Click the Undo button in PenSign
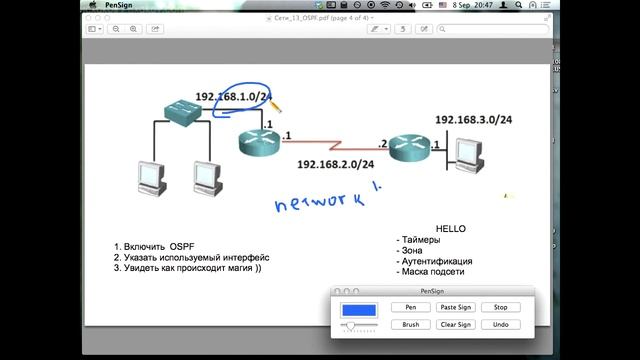Image resolution: width=640 pixels, height=360 pixels. (500, 324)
